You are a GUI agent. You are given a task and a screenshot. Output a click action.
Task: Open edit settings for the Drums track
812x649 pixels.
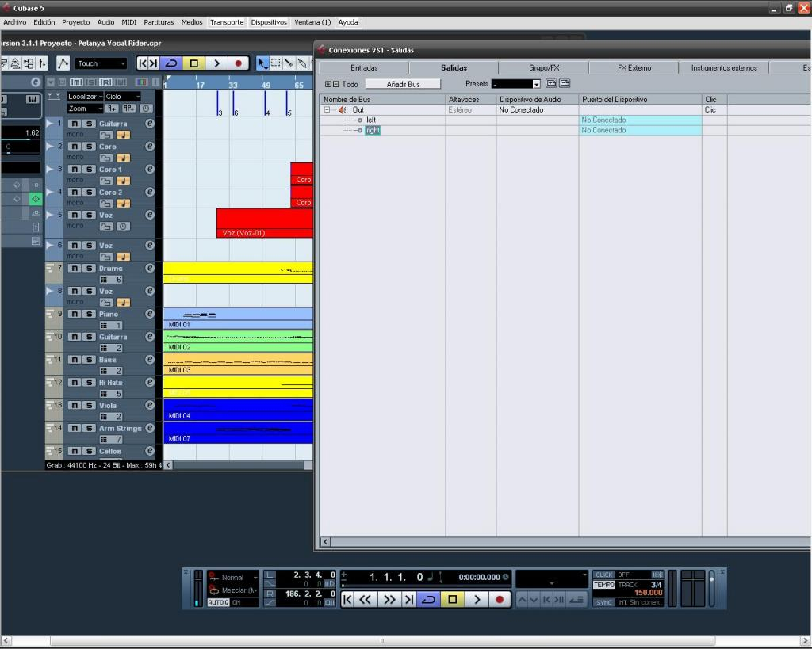point(150,268)
